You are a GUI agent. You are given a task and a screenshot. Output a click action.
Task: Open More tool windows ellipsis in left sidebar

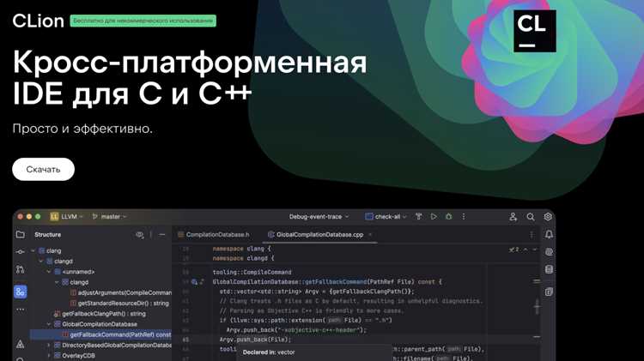coord(20,310)
